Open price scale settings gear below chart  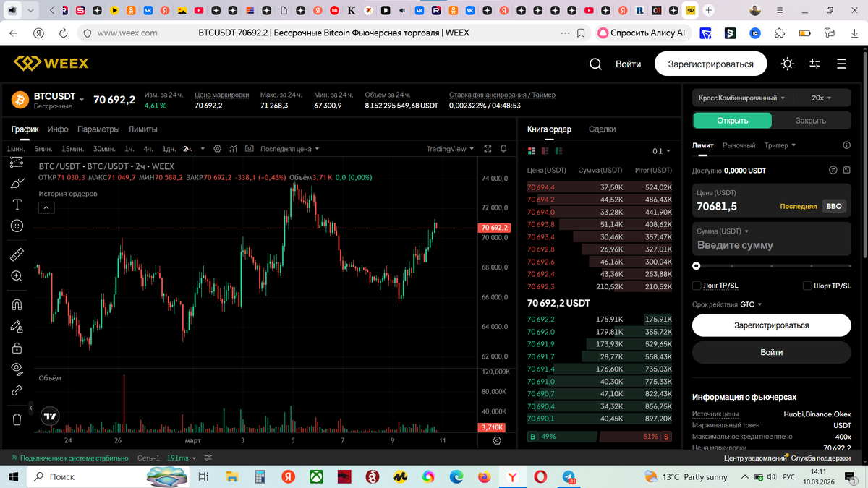[x=497, y=440]
